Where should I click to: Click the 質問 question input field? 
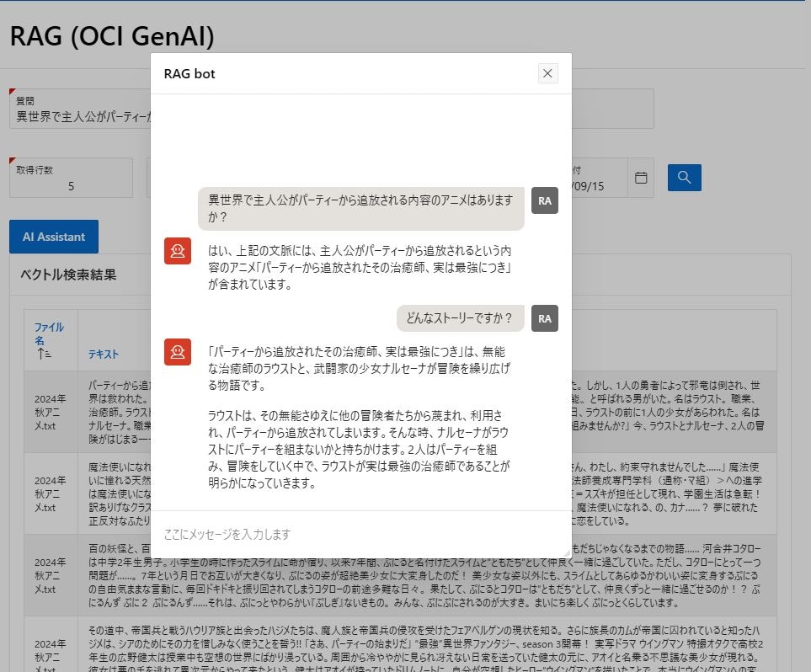[x=80, y=109]
